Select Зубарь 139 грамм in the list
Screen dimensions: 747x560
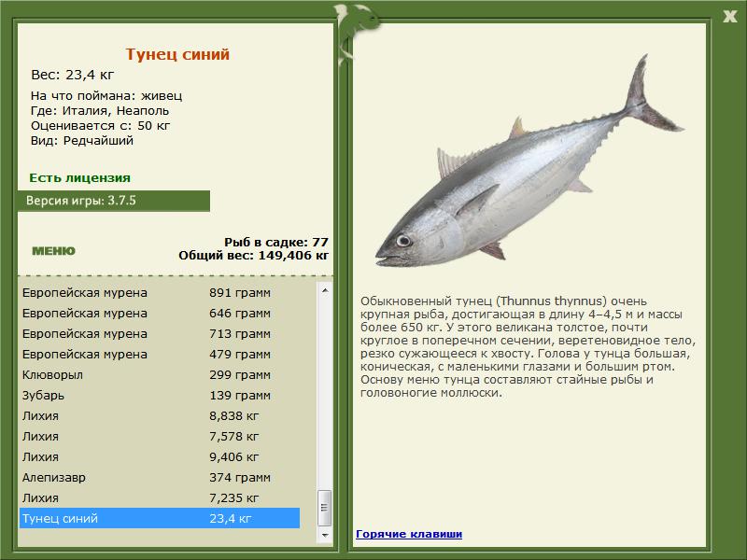(160, 395)
